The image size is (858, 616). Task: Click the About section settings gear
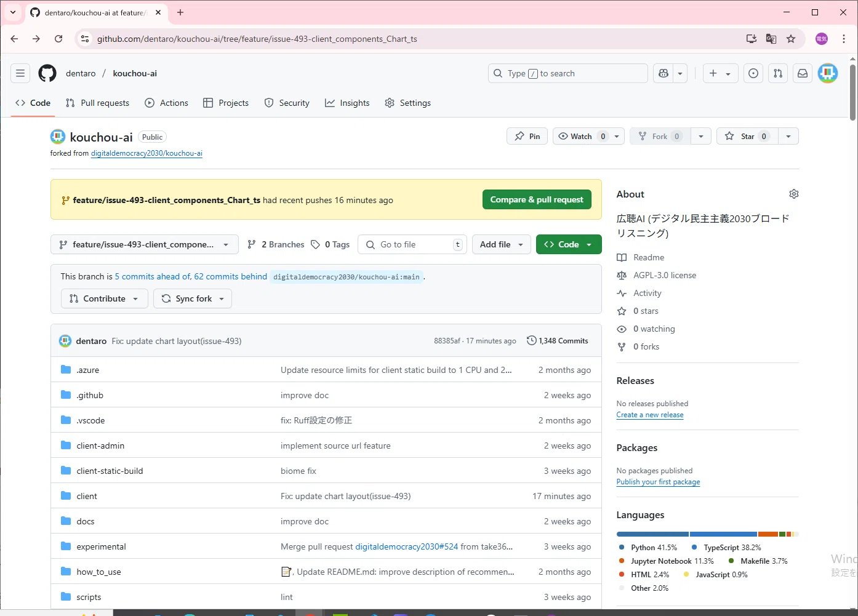[794, 194]
